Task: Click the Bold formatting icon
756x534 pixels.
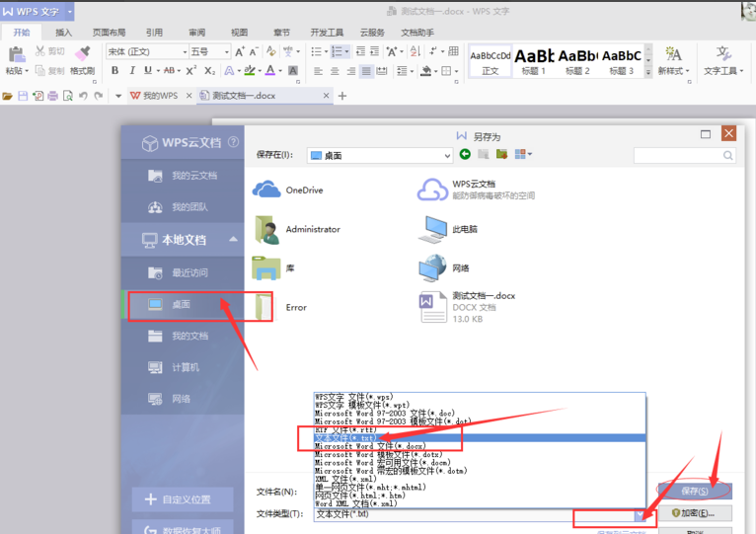Action: coord(115,71)
